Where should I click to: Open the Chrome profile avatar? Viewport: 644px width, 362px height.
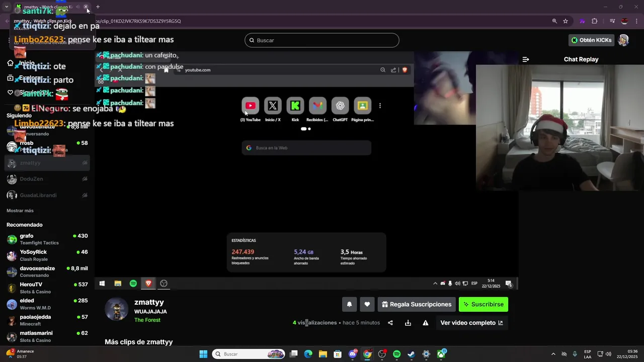click(624, 21)
